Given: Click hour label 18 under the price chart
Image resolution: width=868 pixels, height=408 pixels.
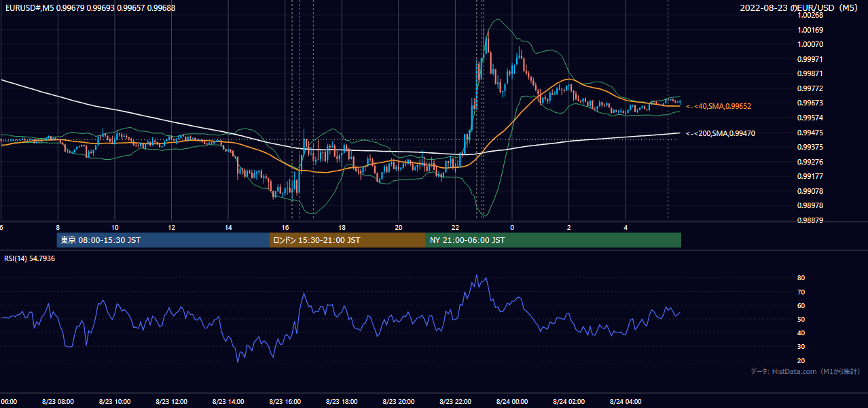Looking at the screenshot, I should pyautogui.click(x=342, y=227).
